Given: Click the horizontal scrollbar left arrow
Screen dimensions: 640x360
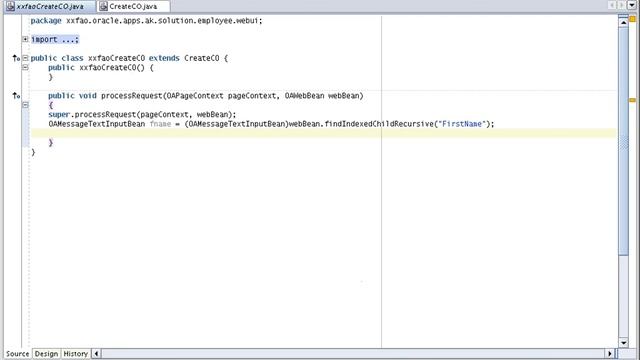Looking at the screenshot, I should (x=96, y=354).
